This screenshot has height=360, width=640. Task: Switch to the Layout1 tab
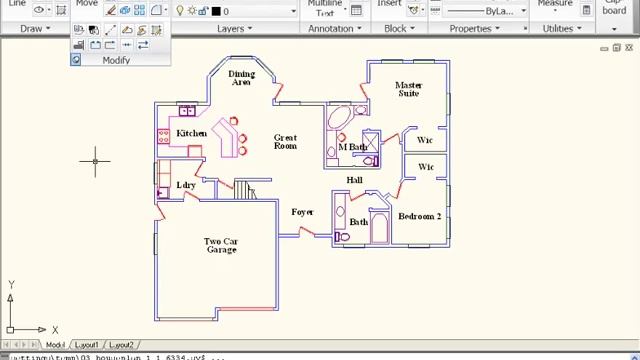(87, 345)
